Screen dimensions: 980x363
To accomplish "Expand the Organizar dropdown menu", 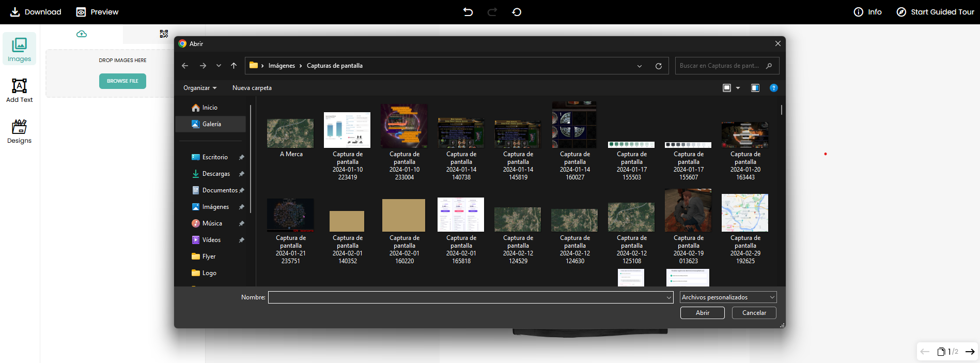I will click(200, 88).
